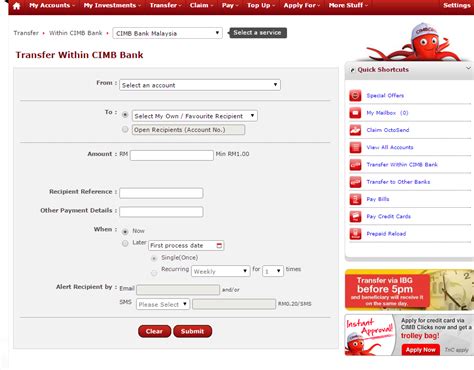Screen dimensions: 474x370
Task: Open the Top Up menu
Action: (261, 5)
